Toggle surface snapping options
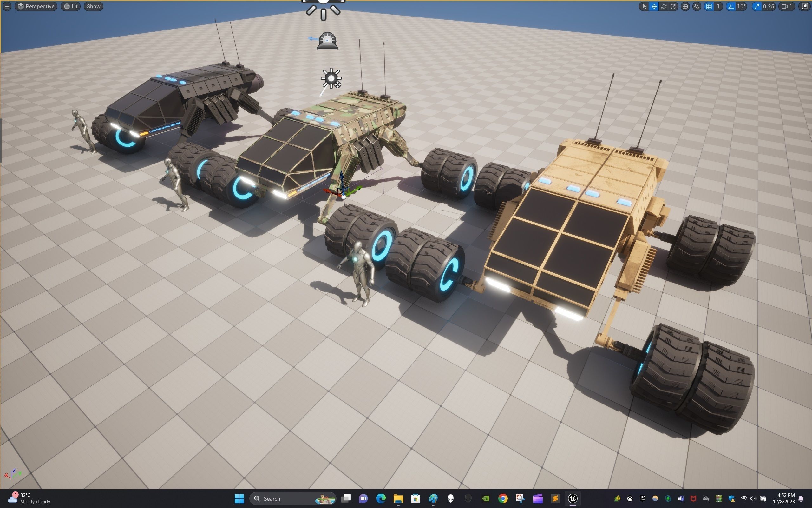The width and height of the screenshot is (812, 508). pyautogui.click(x=697, y=6)
